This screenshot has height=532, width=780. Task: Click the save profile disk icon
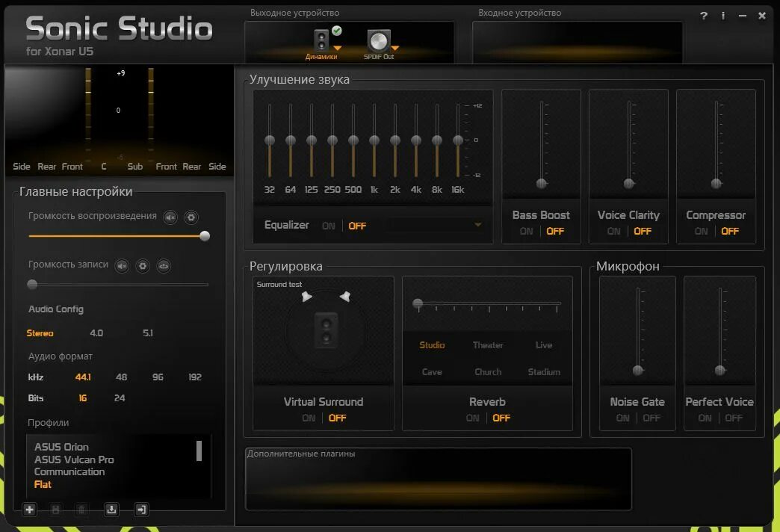56,509
